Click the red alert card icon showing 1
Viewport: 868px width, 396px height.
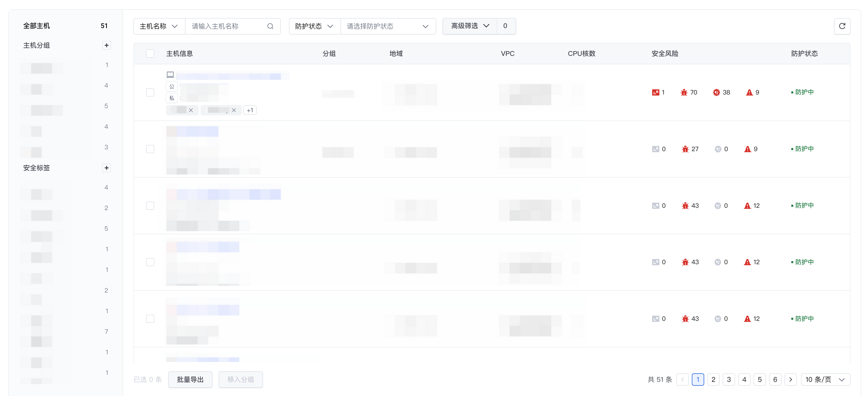point(656,92)
